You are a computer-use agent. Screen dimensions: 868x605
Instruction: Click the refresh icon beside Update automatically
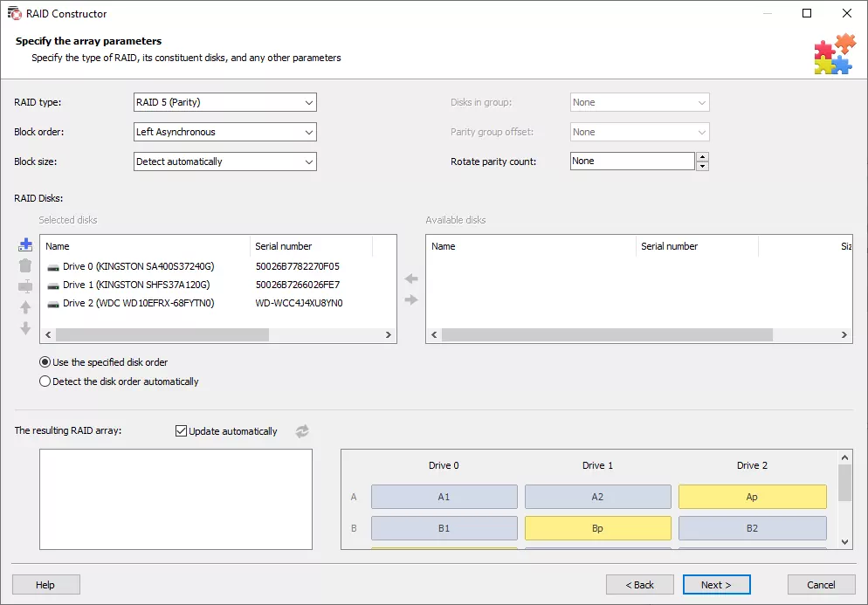[x=302, y=431]
